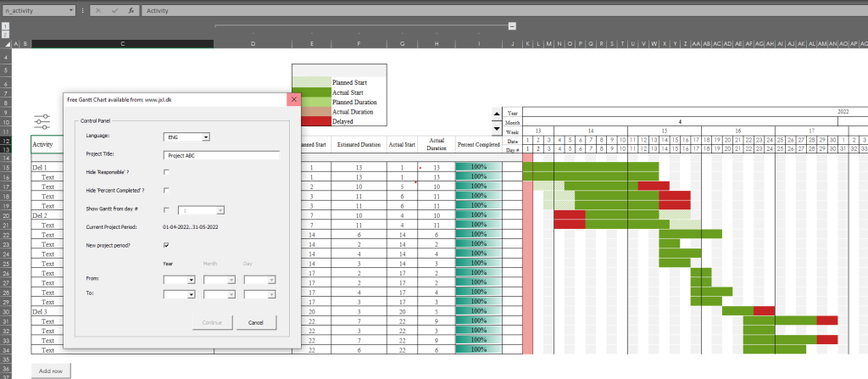The height and width of the screenshot is (379, 868).
Task: Open the From Year dropdown
Action: tap(192, 281)
